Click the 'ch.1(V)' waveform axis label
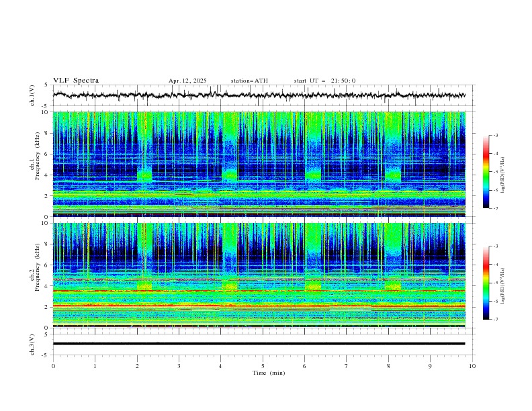 pyautogui.click(x=32, y=95)
